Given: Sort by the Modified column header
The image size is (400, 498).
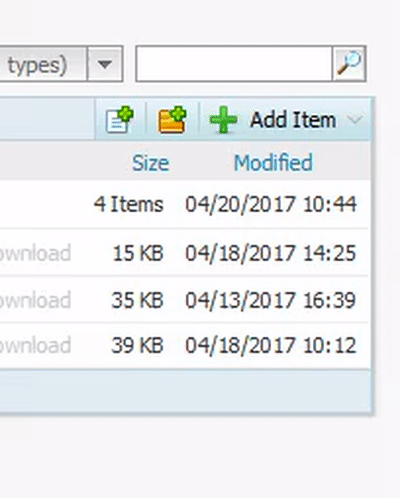Looking at the screenshot, I should pyautogui.click(x=273, y=163).
